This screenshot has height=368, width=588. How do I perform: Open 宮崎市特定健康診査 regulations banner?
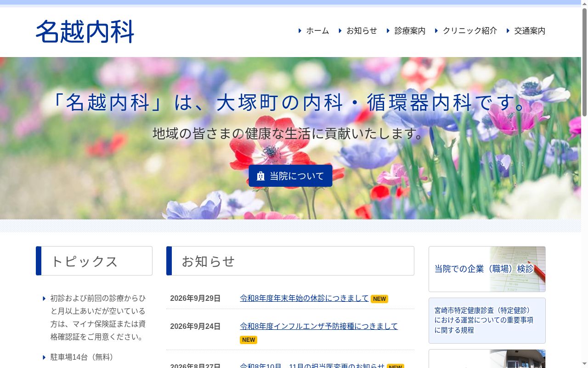click(x=487, y=321)
